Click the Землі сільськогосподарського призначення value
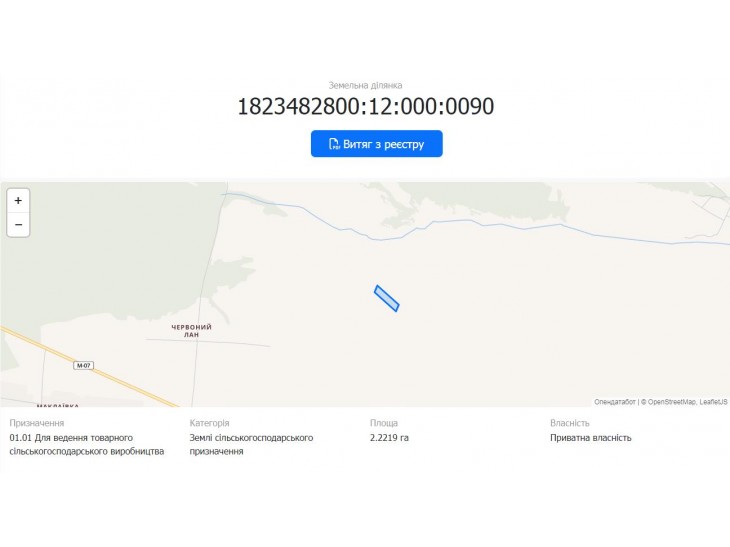This screenshot has height=547, width=730. point(251,445)
